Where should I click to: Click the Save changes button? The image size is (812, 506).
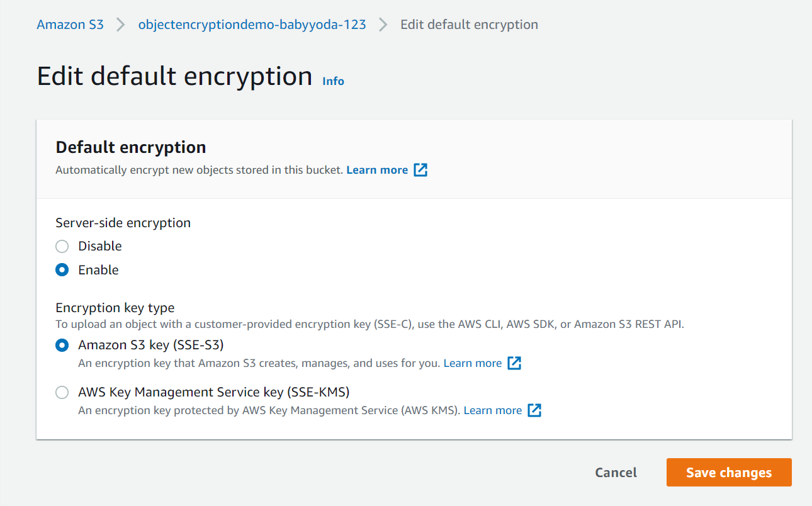[x=729, y=473]
